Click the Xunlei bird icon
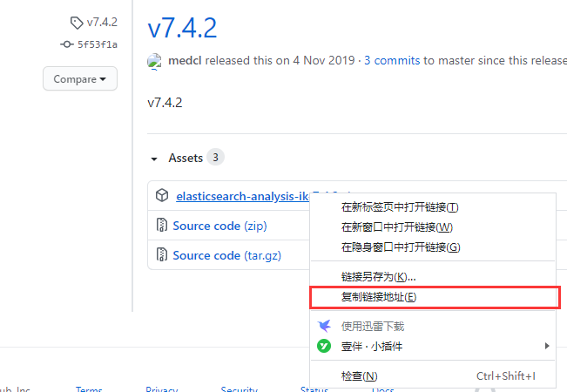Screen dimensions: 567x392 click(324, 326)
